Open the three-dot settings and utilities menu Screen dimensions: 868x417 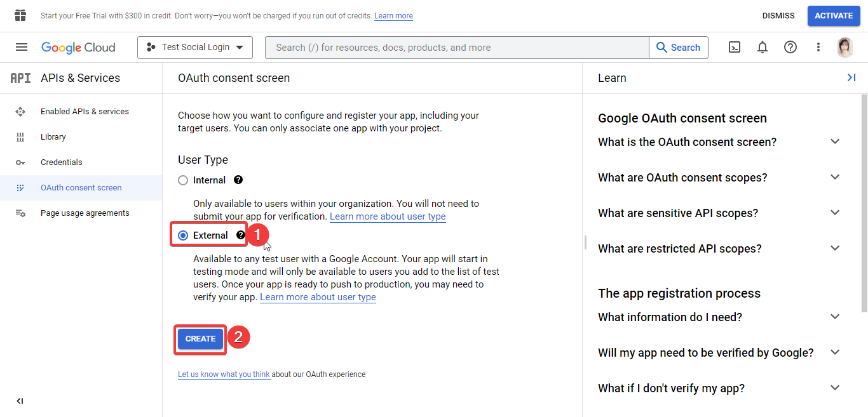[x=818, y=47]
